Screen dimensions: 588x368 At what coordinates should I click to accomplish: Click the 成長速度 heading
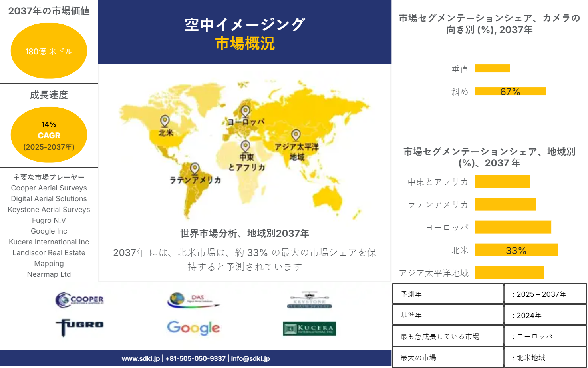49,95
